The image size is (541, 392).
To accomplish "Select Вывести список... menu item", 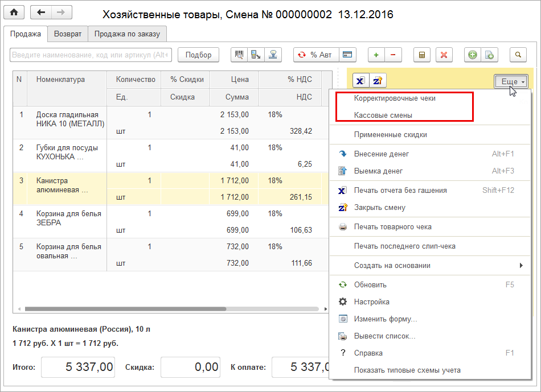I will [x=430, y=336].
